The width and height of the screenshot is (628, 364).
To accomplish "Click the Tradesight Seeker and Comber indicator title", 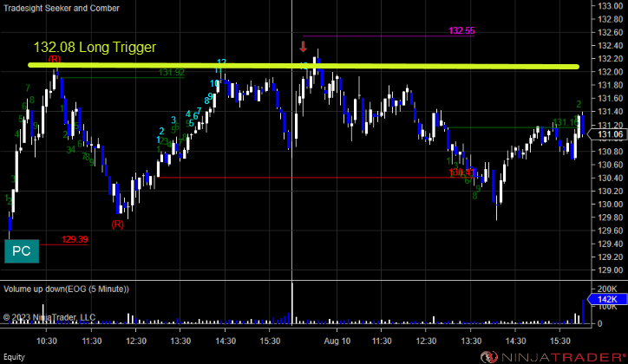I will (62, 8).
